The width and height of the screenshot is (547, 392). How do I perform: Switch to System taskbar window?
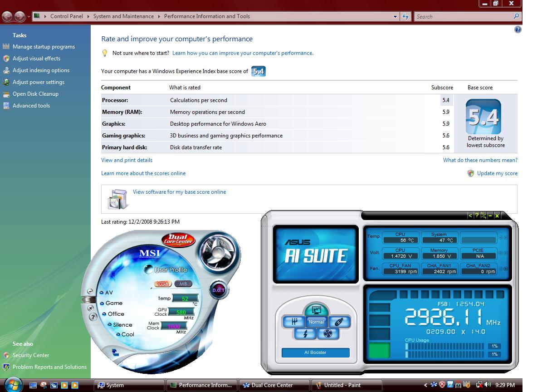point(129,385)
